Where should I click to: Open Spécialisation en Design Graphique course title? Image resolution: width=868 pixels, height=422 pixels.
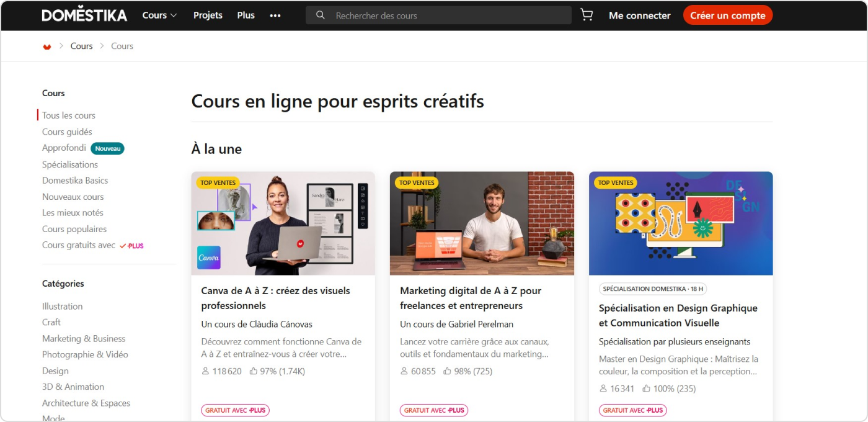pos(678,315)
